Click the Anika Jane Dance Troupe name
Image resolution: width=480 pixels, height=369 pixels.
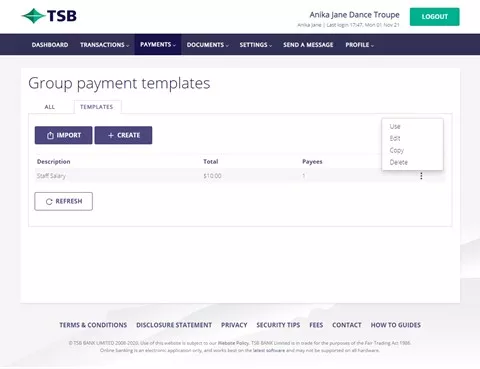pos(354,15)
